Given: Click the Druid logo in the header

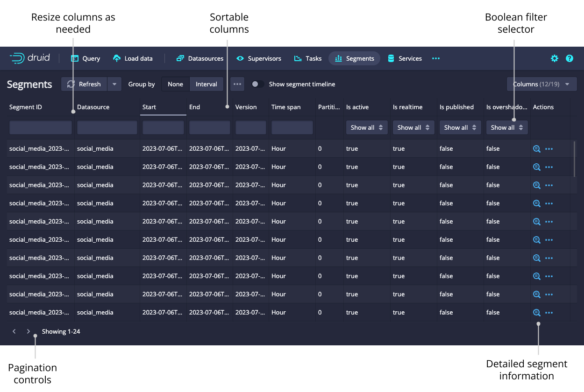Looking at the screenshot, I should click(29, 58).
